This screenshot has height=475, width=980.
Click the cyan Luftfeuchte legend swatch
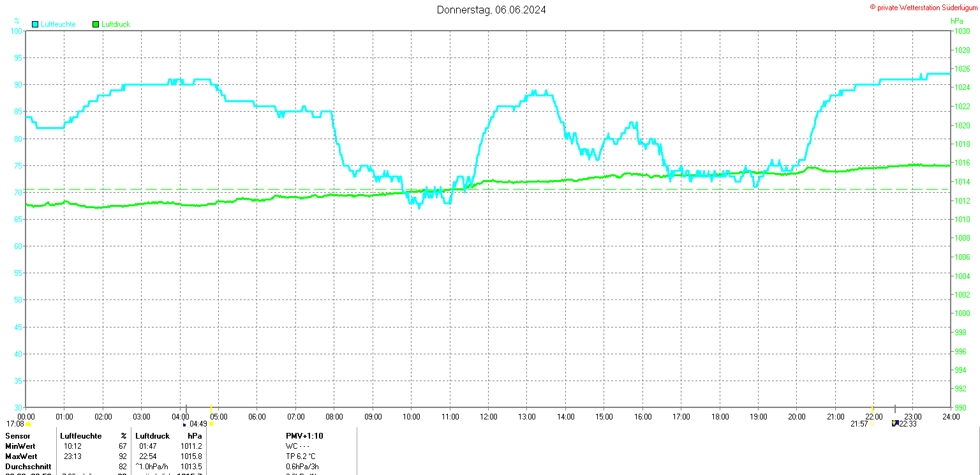click(x=35, y=24)
